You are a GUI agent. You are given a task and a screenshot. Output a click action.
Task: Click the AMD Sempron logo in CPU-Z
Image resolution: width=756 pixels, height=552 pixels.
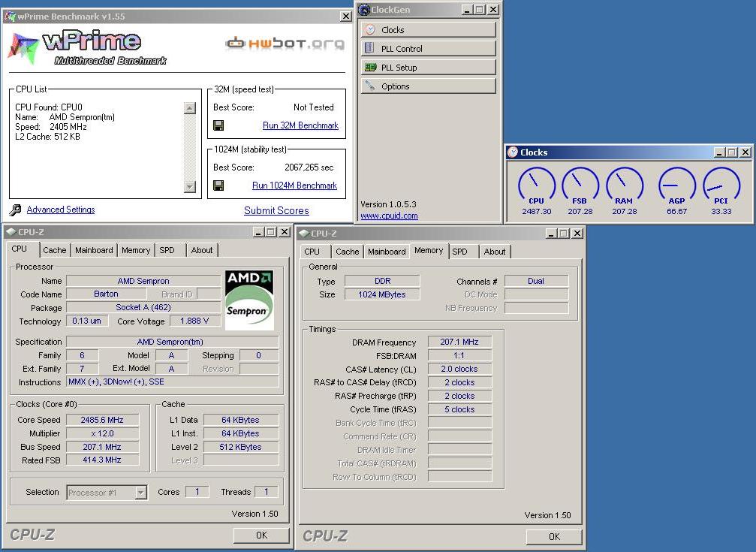[249, 300]
